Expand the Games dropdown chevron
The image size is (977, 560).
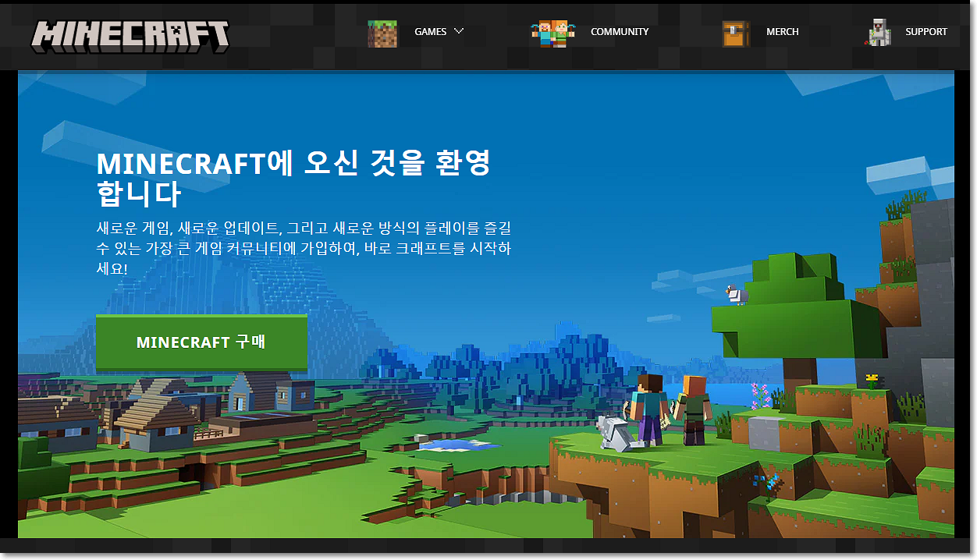pyautogui.click(x=459, y=31)
